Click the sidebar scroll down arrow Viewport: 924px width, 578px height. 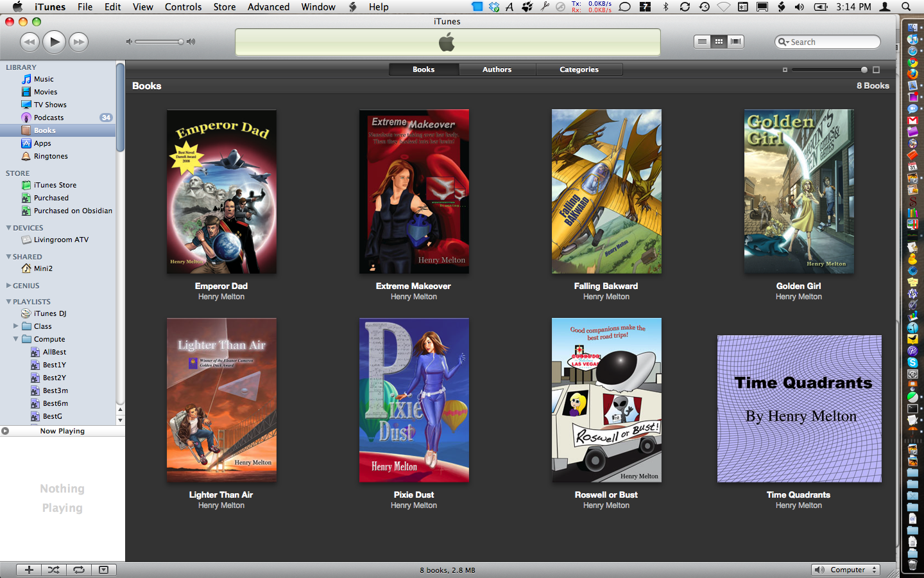(x=120, y=420)
